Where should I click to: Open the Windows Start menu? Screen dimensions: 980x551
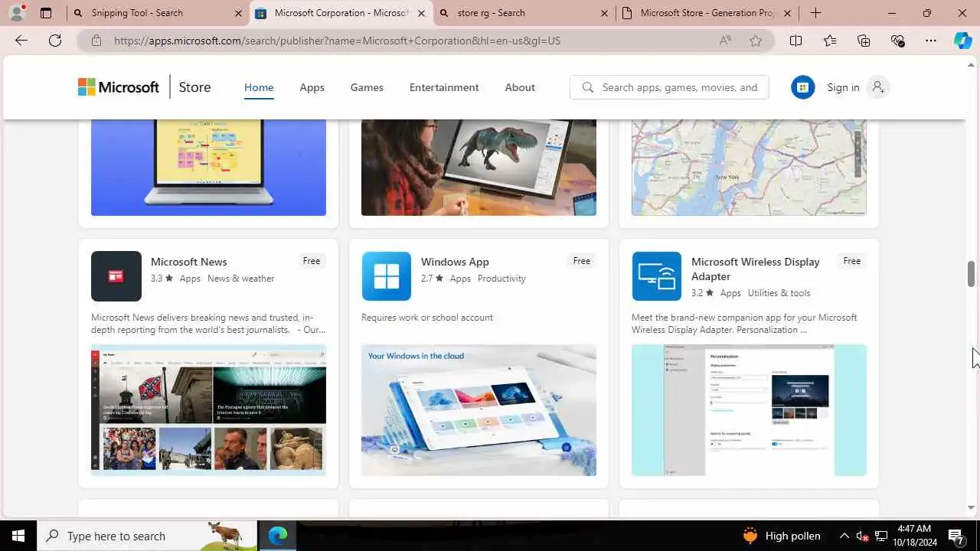pyautogui.click(x=18, y=536)
